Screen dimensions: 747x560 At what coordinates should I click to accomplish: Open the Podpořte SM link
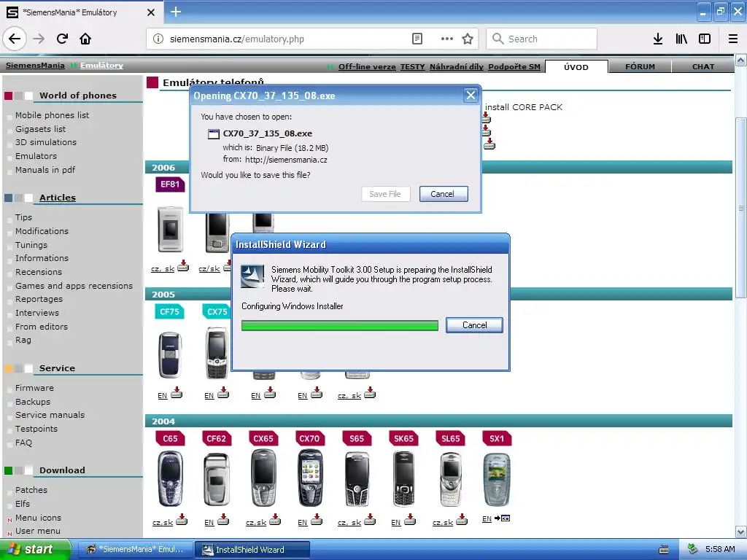click(514, 66)
